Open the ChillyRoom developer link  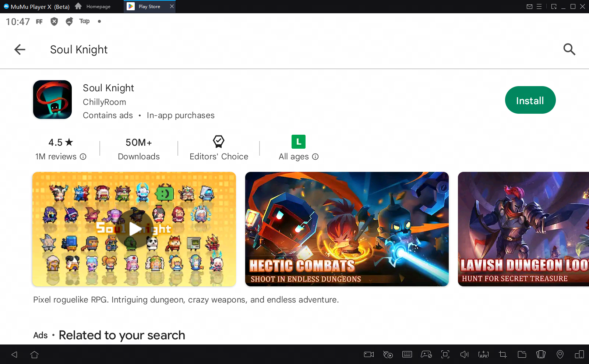click(x=104, y=102)
